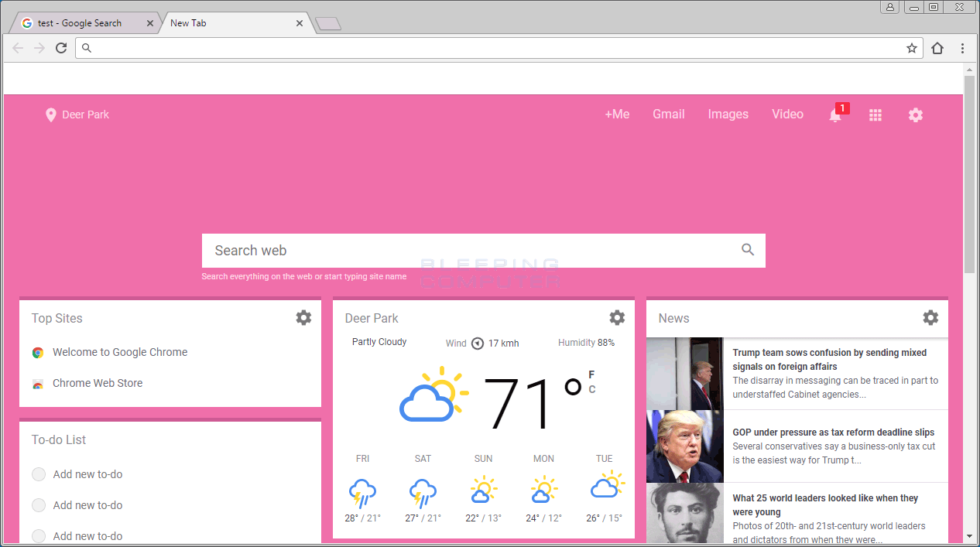Viewport: 980px width, 547px height.
Task: Open the Google apps grid icon
Action: (875, 115)
